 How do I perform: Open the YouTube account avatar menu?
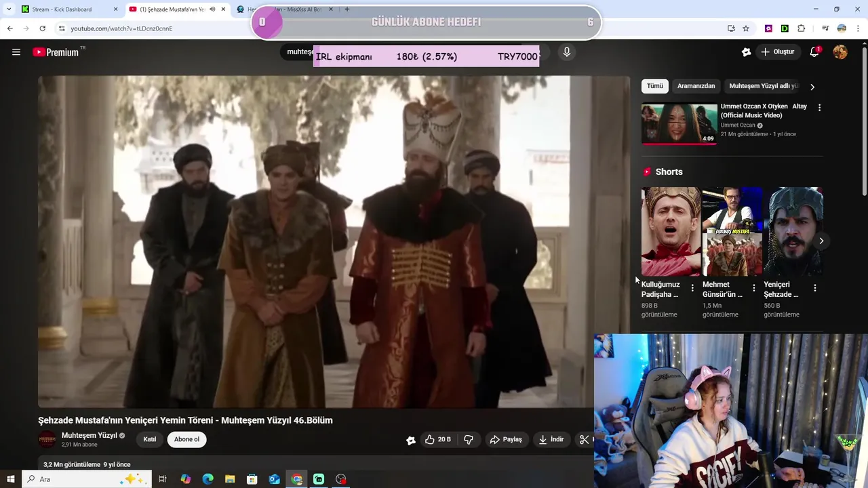(x=840, y=52)
